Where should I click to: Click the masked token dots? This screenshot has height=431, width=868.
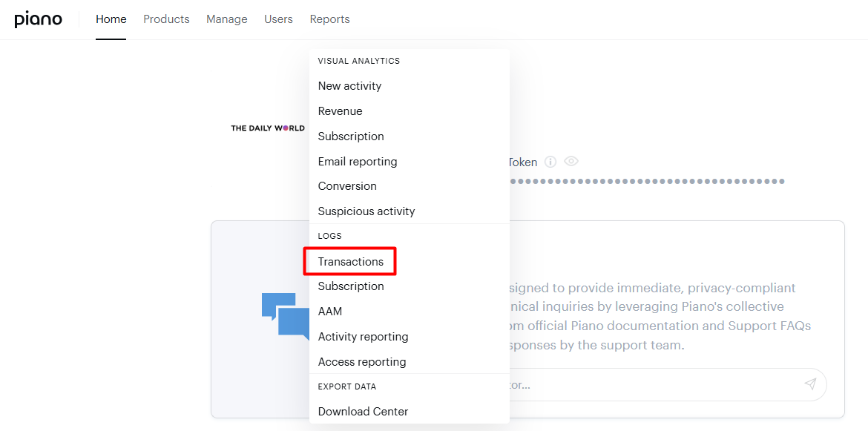[647, 181]
